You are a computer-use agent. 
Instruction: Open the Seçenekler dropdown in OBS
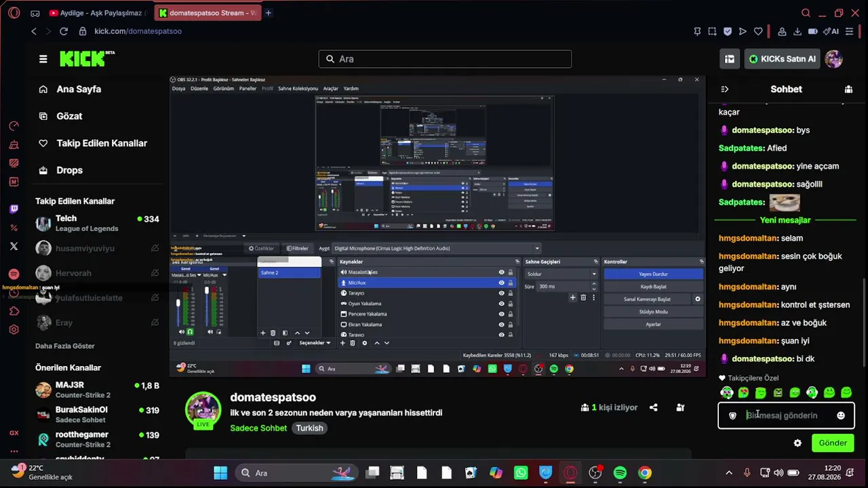315,343
